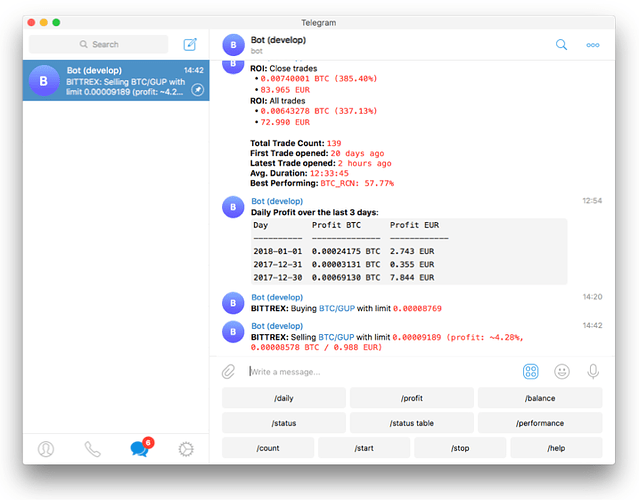Switch to the Calls tab
This screenshot has width=639, height=500.
click(93, 449)
